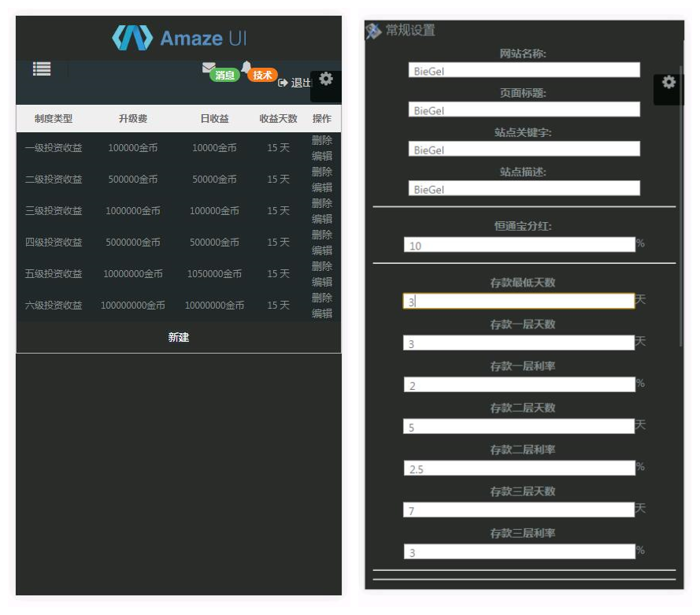
Task: Click the 消息 notification badge icon
Action: (224, 76)
